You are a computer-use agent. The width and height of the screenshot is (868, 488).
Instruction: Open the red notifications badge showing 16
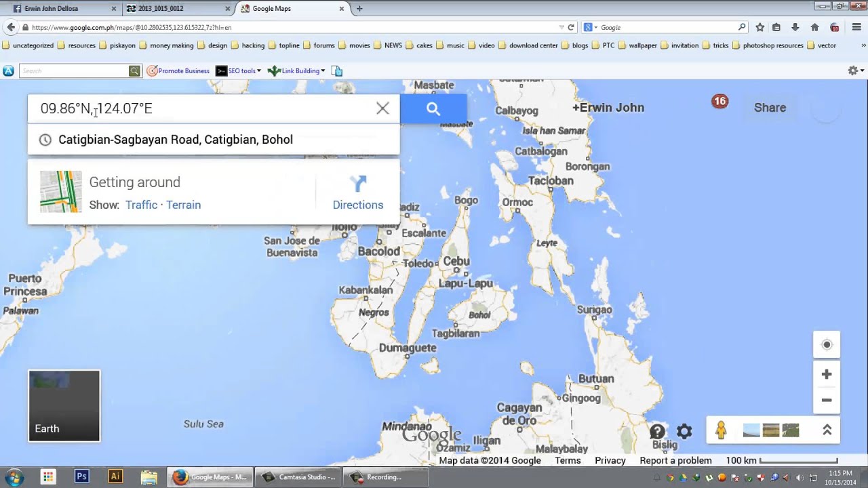pyautogui.click(x=719, y=101)
